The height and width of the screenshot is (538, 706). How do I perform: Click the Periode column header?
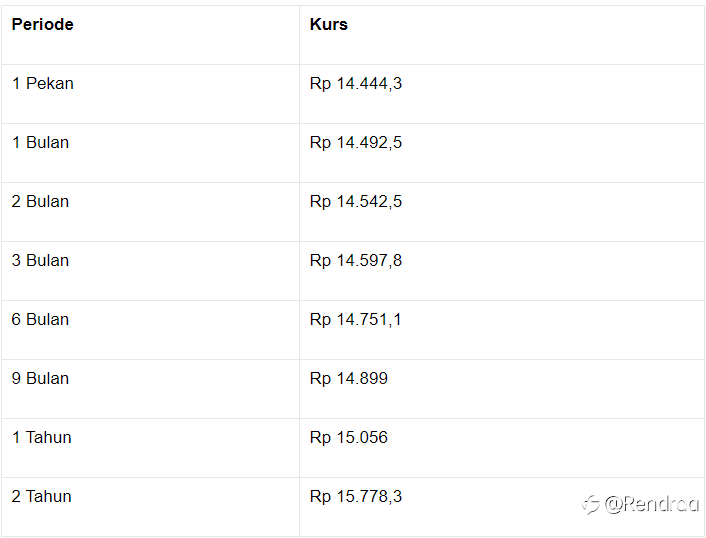(x=42, y=24)
